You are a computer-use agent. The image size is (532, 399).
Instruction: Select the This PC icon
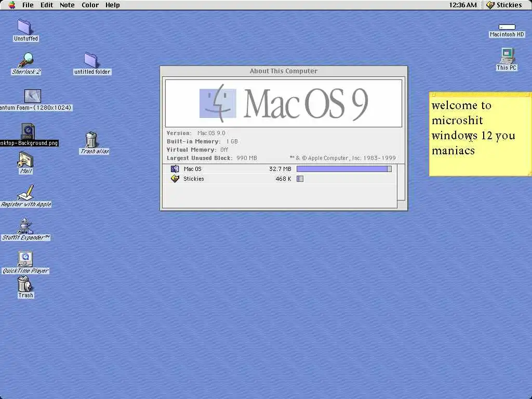(507, 56)
